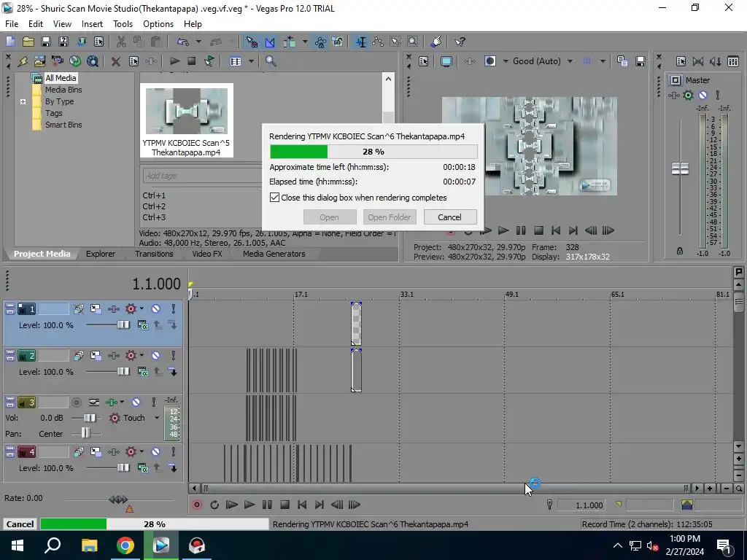Click the Open project folder icon

coord(28,42)
